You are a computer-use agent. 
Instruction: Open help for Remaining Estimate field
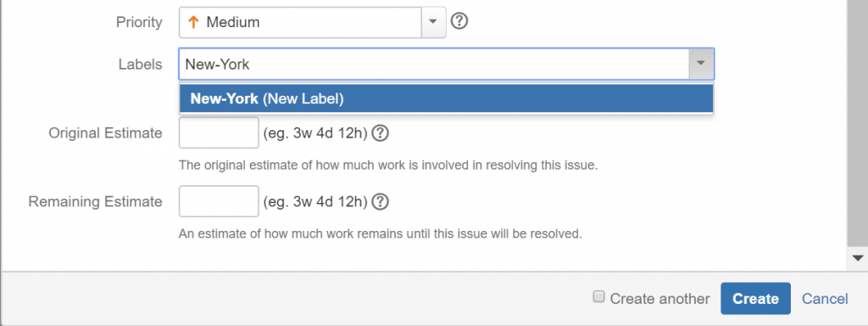tap(380, 202)
